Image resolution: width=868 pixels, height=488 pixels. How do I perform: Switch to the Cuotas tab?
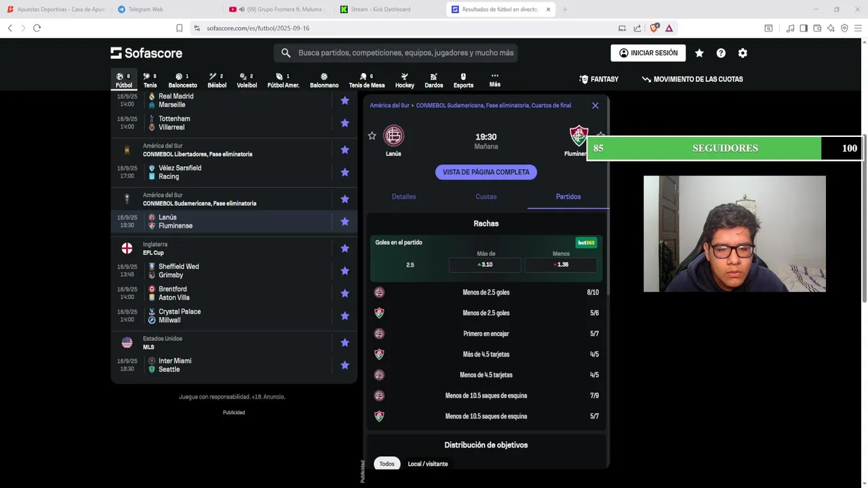[x=486, y=197]
